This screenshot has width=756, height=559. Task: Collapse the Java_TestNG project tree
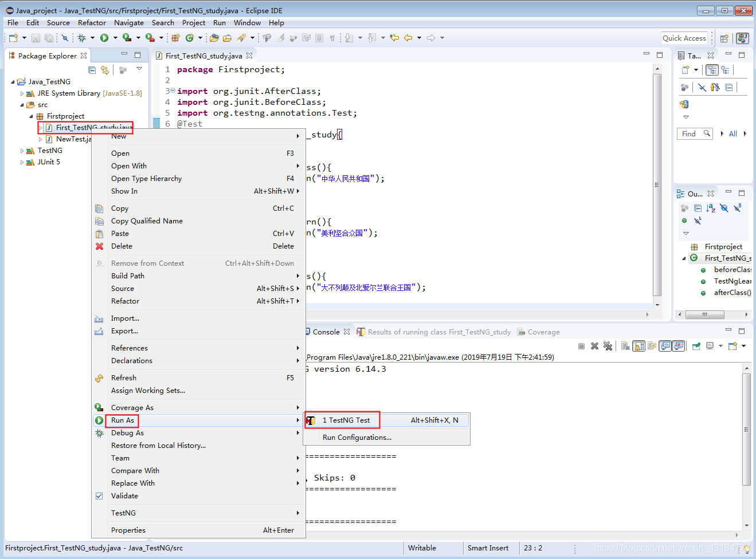(x=13, y=82)
